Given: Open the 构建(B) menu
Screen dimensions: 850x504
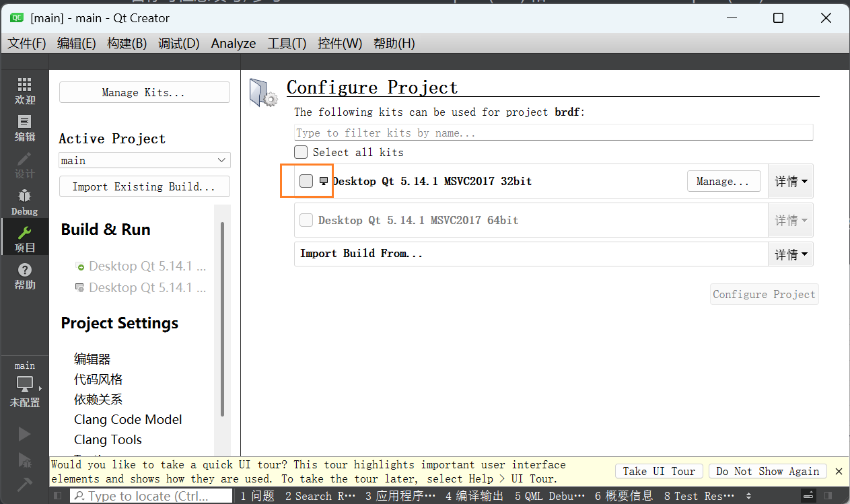Looking at the screenshot, I should tap(127, 44).
